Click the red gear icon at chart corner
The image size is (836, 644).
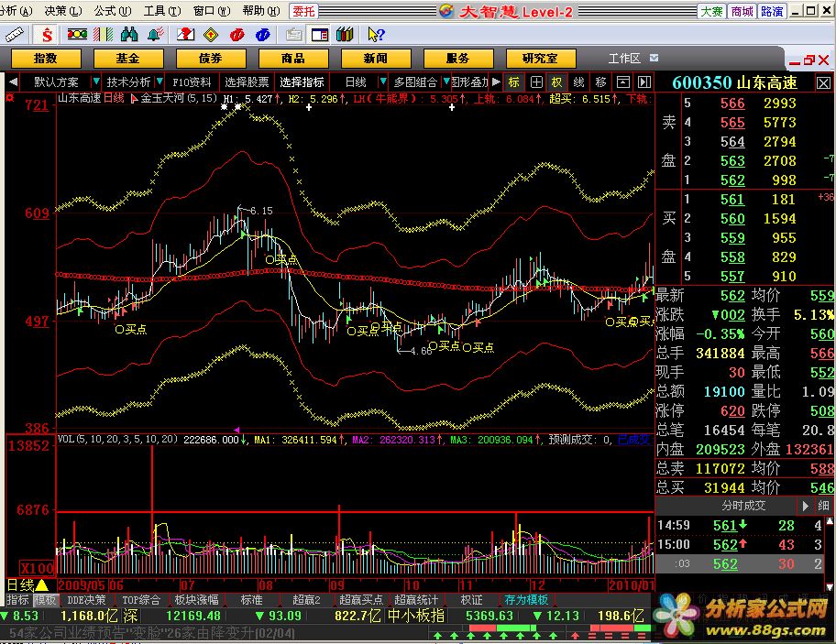point(10,98)
